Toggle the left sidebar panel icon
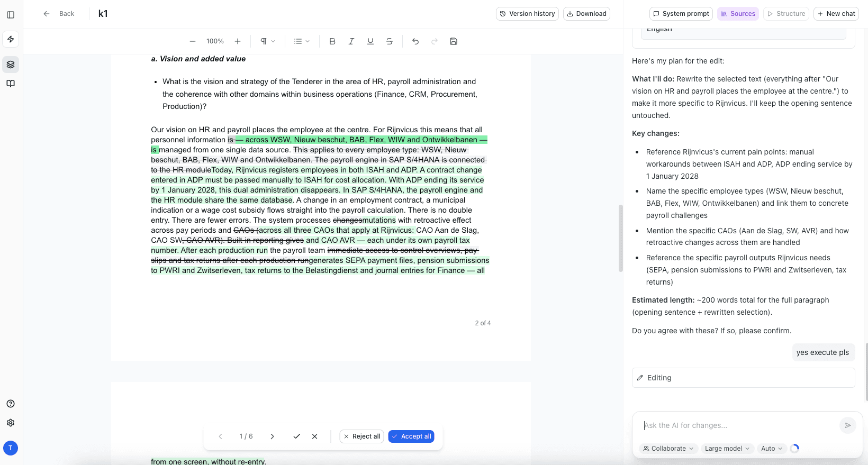Image resolution: width=868 pixels, height=465 pixels. pos(11,15)
